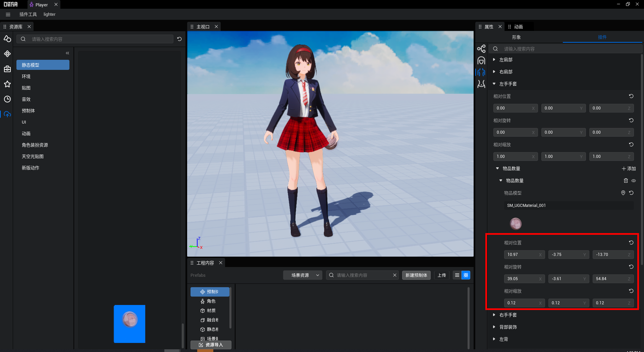This screenshot has width=644, height=352.
Task: Switch to the 动画 panel tab
Action: pyautogui.click(x=519, y=27)
